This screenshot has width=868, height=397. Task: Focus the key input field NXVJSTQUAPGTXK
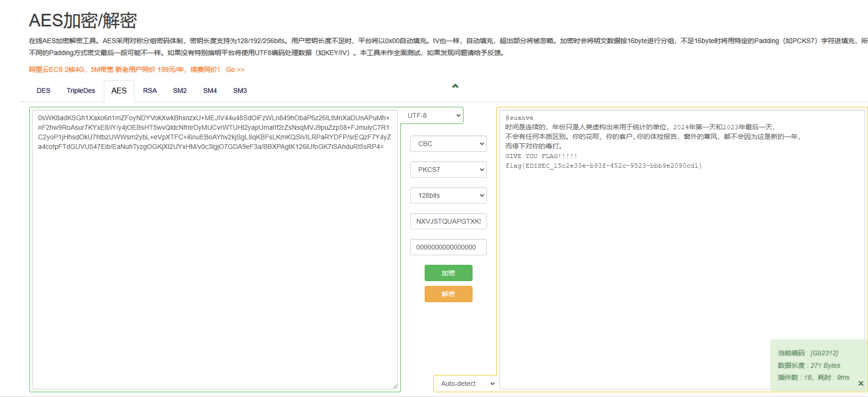click(448, 221)
